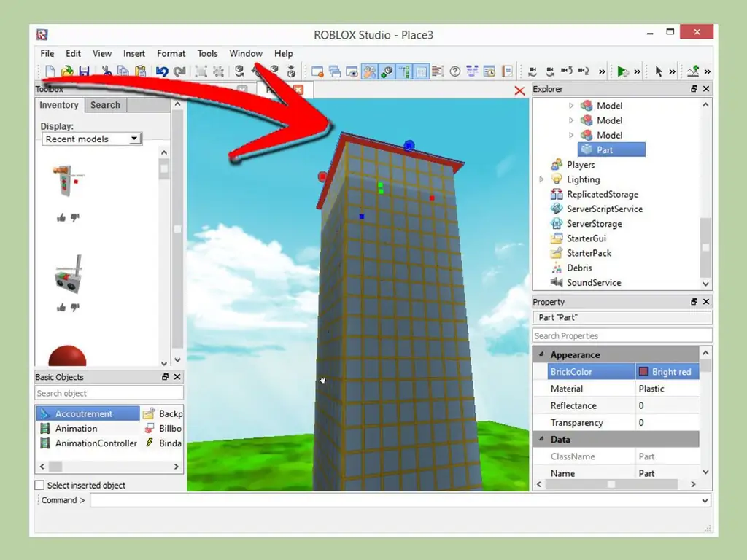Screen dimensions: 747x560
Task: Open the Recent models display dropdown
Action: click(92, 139)
